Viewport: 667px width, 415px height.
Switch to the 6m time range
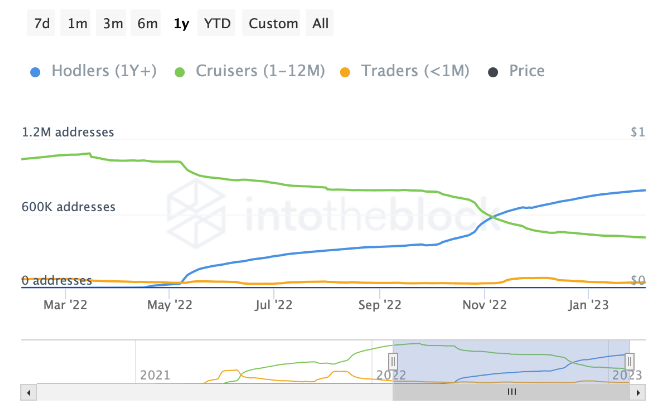click(147, 23)
